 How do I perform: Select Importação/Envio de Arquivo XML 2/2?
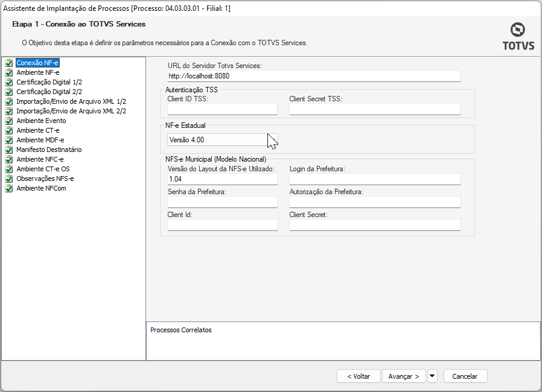[x=71, y=111]
